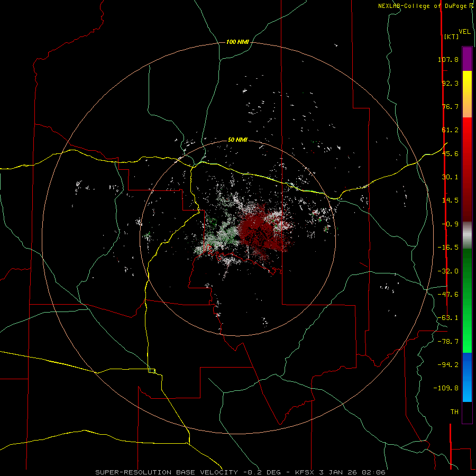The image size is (476, 476).
Task: Click the -16.5 velocity scale value
Action: click(x=448, y=248)
